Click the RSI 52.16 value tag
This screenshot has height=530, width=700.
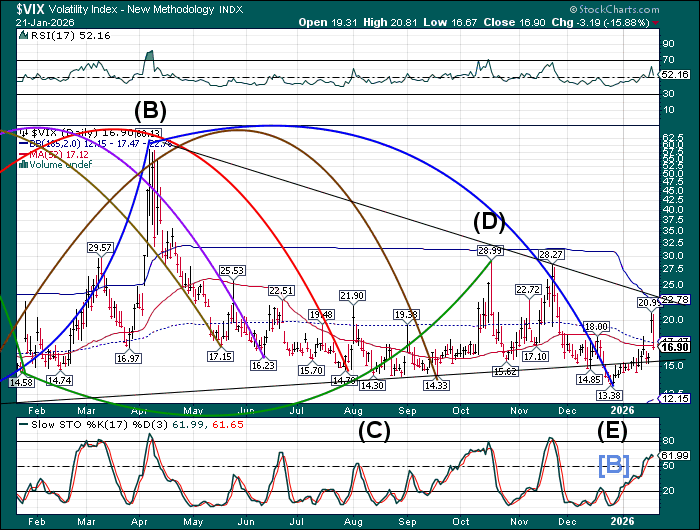(677, 74)
